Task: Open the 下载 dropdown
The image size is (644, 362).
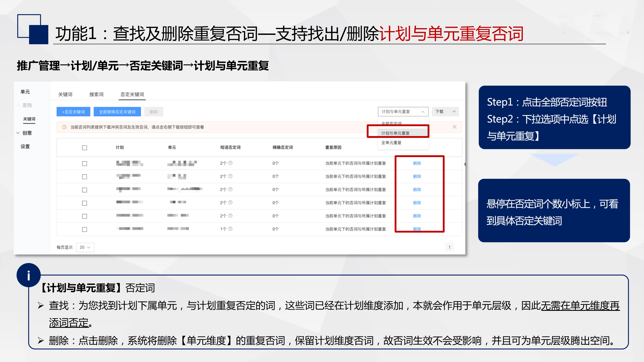Action: pyautogui.click(x=445, y=112)
